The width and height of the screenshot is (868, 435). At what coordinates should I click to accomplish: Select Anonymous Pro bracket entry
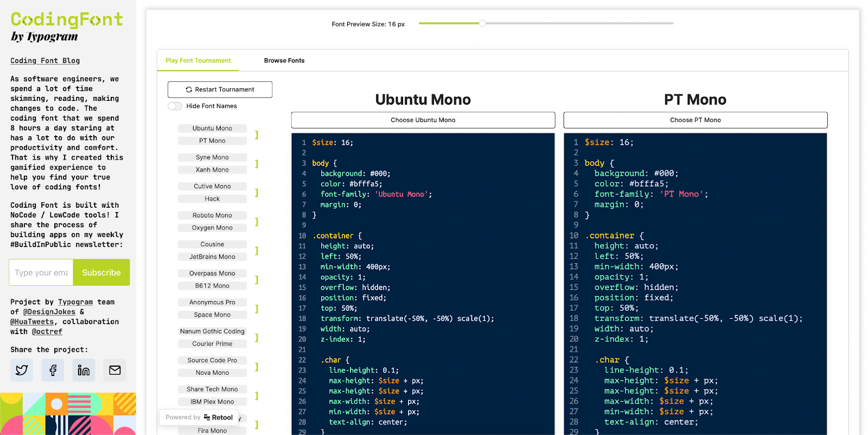(212, 303)
